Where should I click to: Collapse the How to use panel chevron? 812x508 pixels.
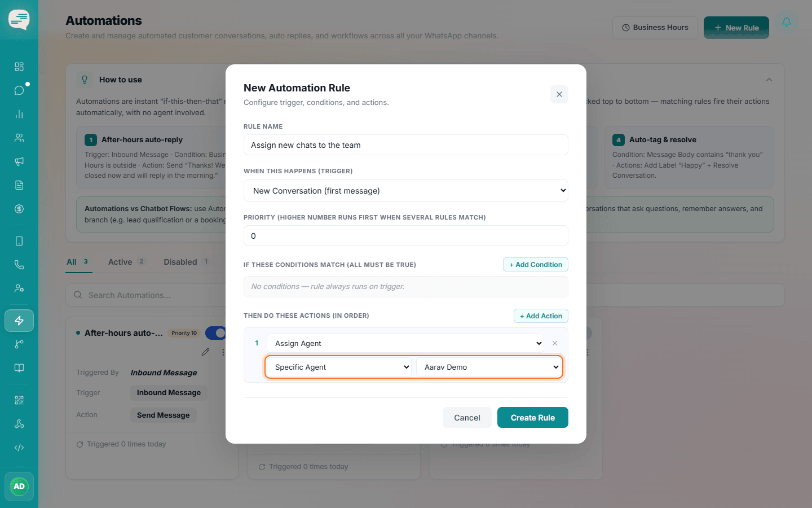tap(769, 80)
